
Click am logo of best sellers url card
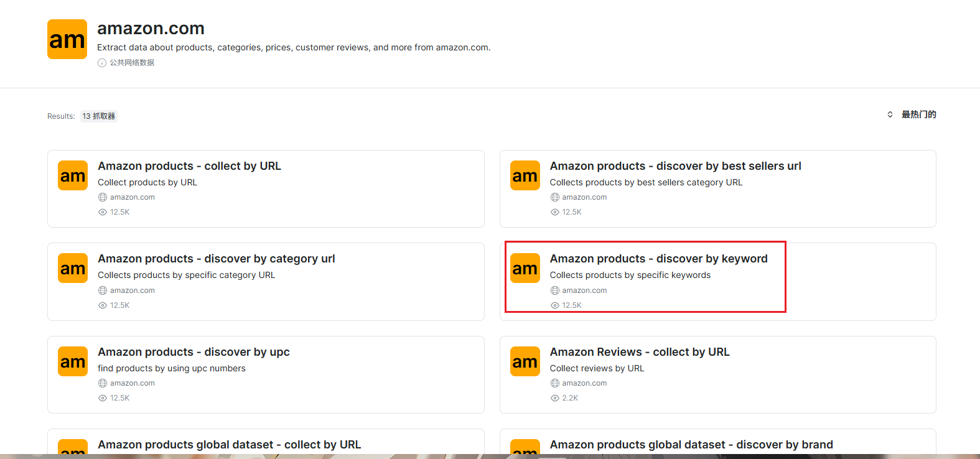525,175
